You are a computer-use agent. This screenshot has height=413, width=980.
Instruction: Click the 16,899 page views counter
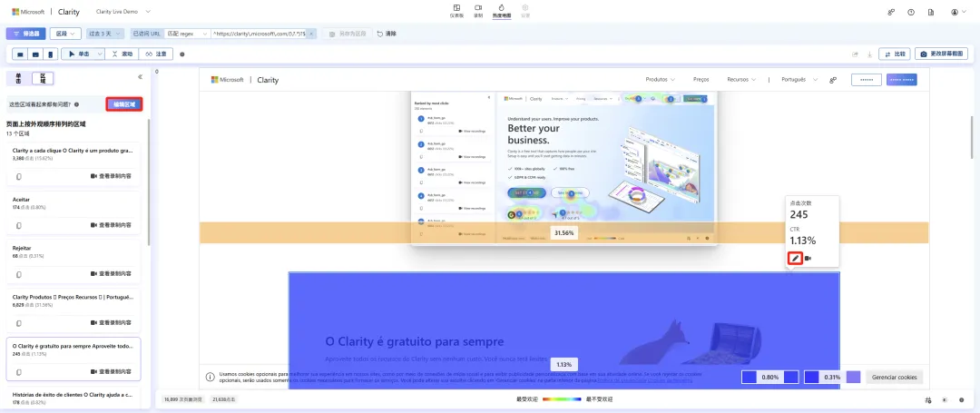coord(184,399)
